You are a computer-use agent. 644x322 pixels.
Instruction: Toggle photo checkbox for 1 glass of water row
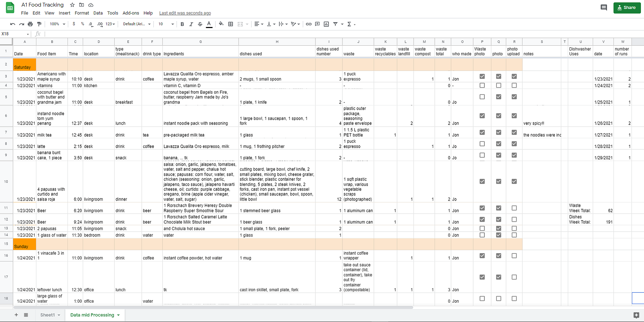coord(499,235)
